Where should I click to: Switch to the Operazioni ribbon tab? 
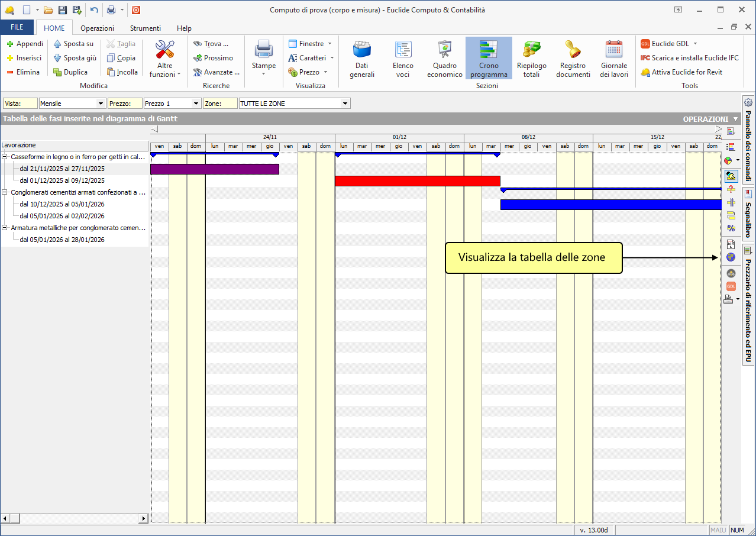(x=97, y=28)
